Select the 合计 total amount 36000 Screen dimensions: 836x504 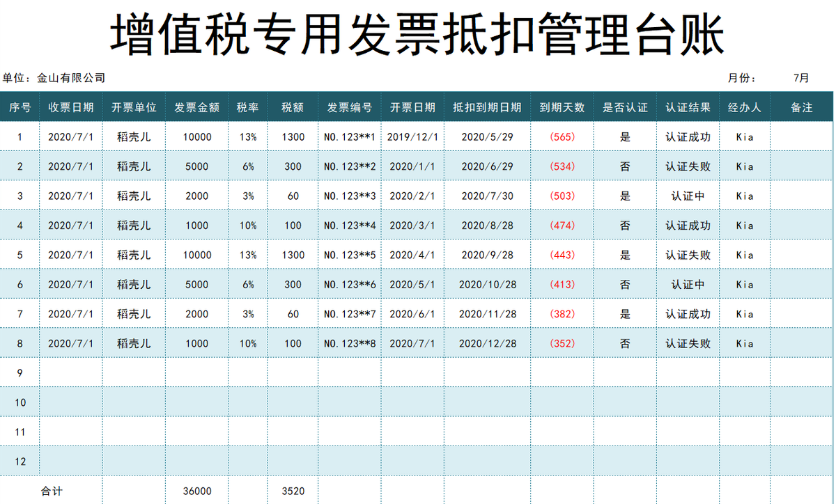(x=197, y=490)
